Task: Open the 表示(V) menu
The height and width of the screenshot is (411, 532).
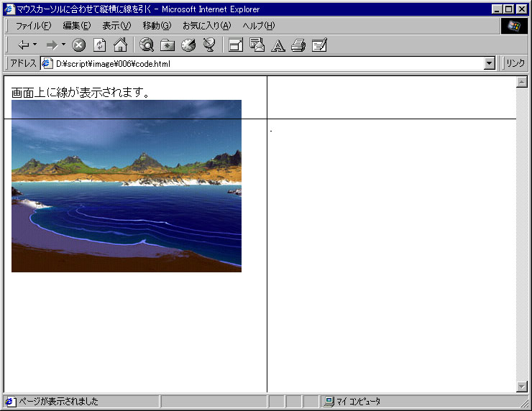Action: pos(116,26)
